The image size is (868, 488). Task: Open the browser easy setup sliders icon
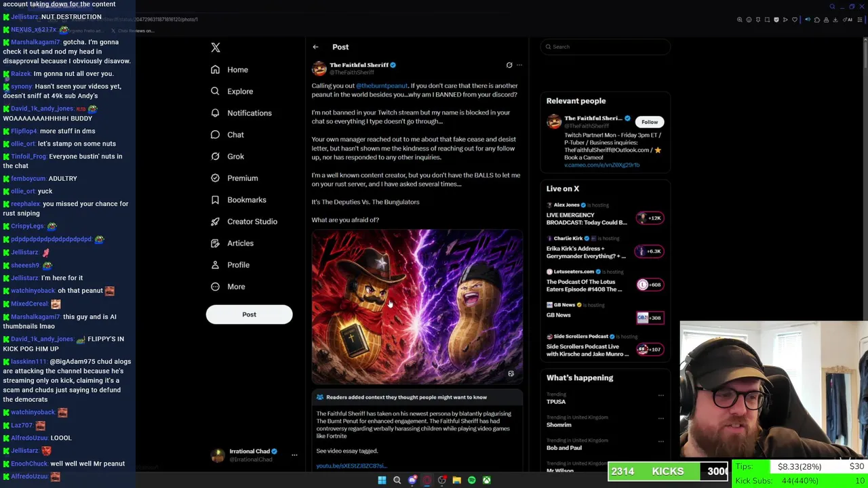[860, 20]
